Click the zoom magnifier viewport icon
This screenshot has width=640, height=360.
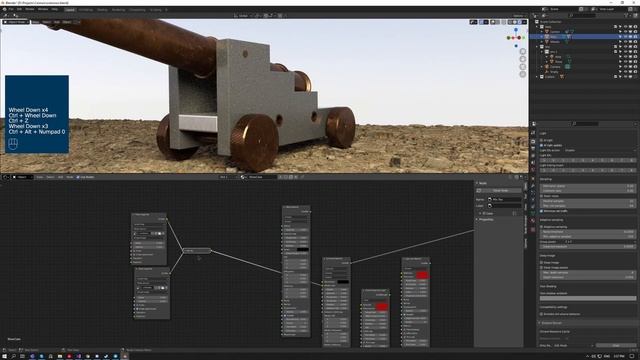[523, 51]
